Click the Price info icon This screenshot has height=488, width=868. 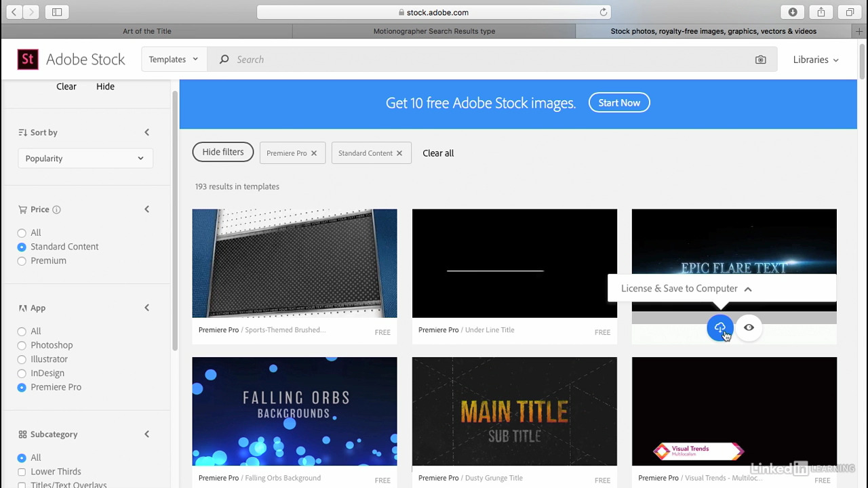click(56, 209)
